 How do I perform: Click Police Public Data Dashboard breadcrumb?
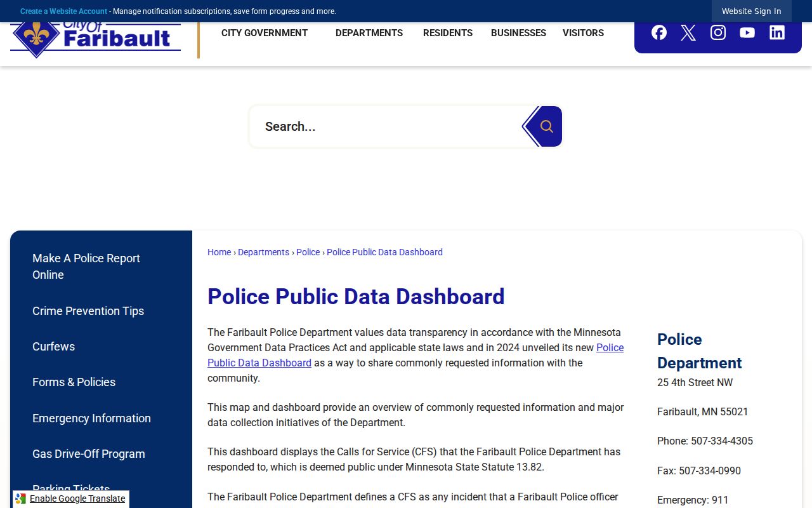click(x=384, y=252)
